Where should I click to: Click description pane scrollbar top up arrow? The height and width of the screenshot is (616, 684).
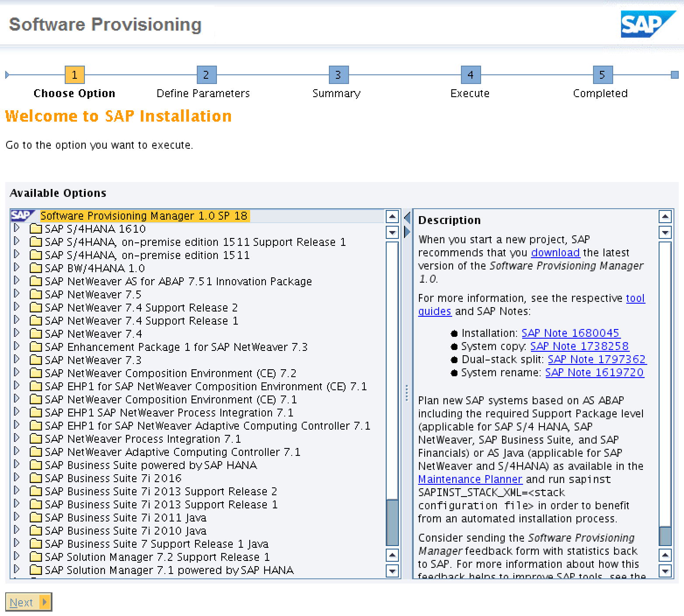[x=665, y=217]
